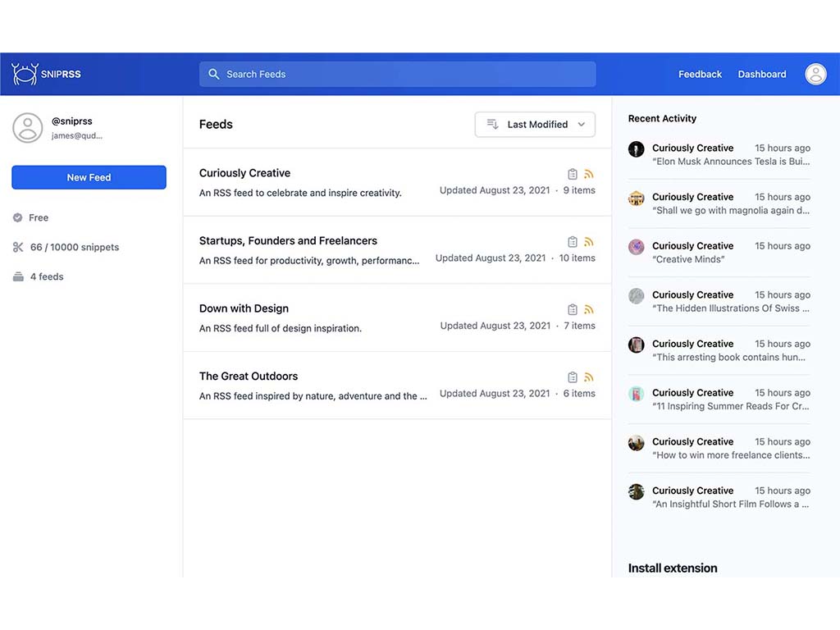
Task: Open the Creative Minds activity thumbnail
Action: (636, 247)
